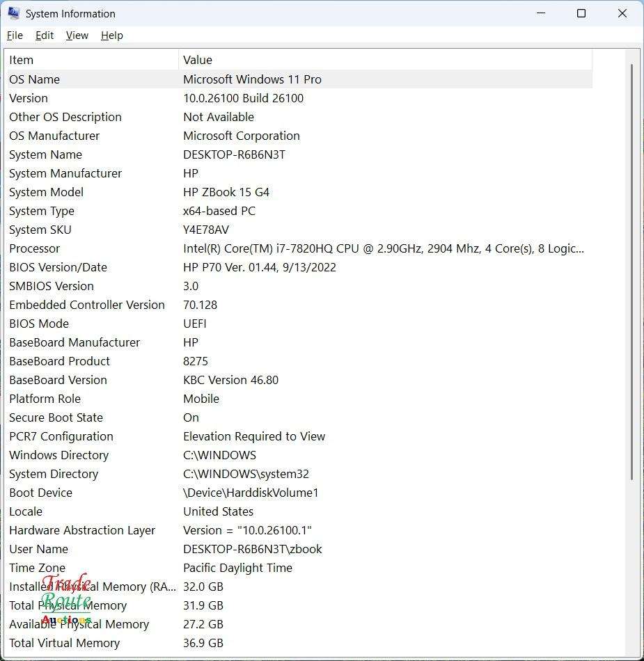Select the Time Zone row
The image size is (644, 661).
37,568
